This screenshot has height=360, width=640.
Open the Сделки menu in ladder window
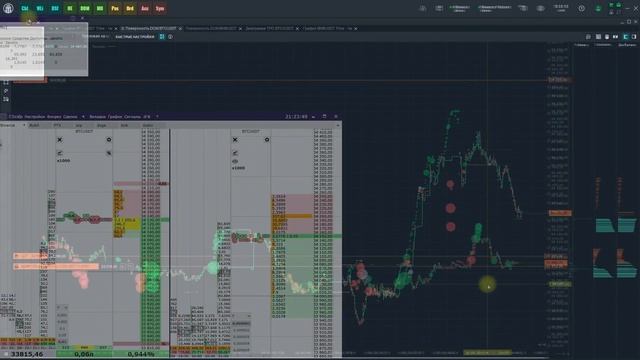70,117
